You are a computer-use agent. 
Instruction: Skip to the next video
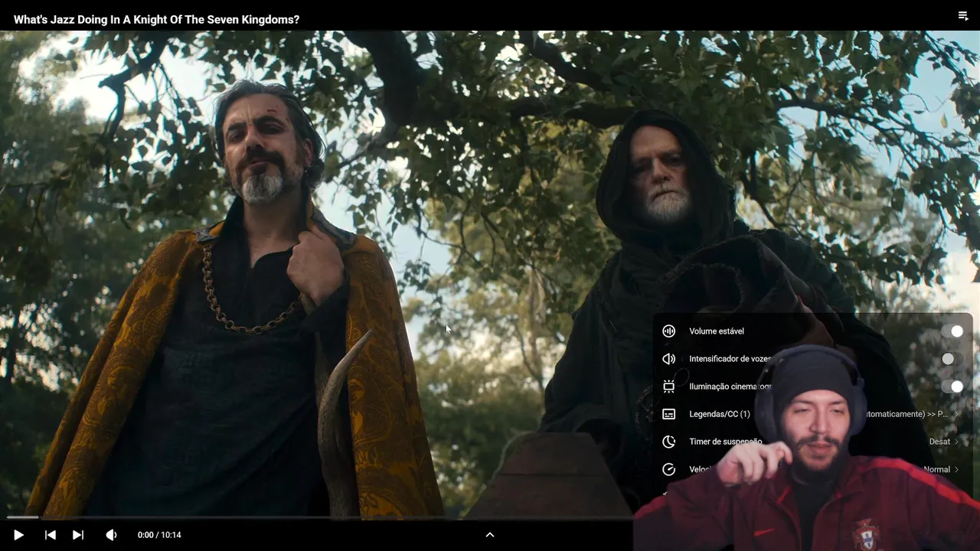[77, 535]
